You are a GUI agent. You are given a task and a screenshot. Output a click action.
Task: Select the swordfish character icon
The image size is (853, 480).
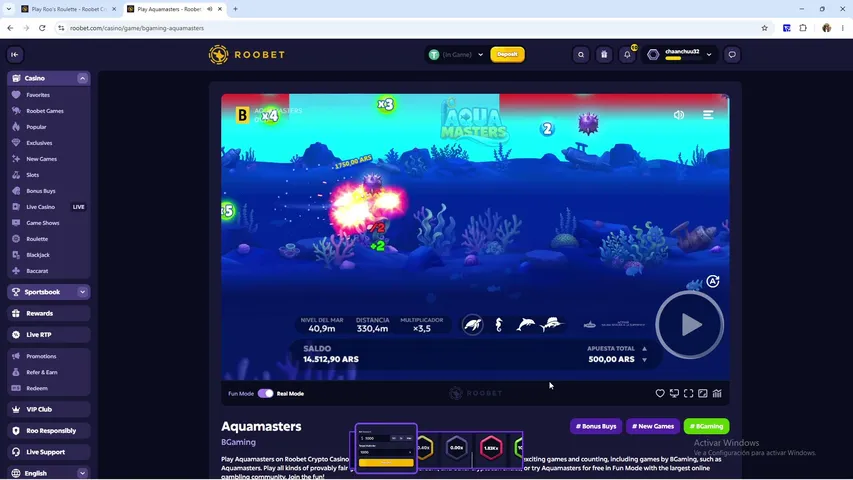552,324
